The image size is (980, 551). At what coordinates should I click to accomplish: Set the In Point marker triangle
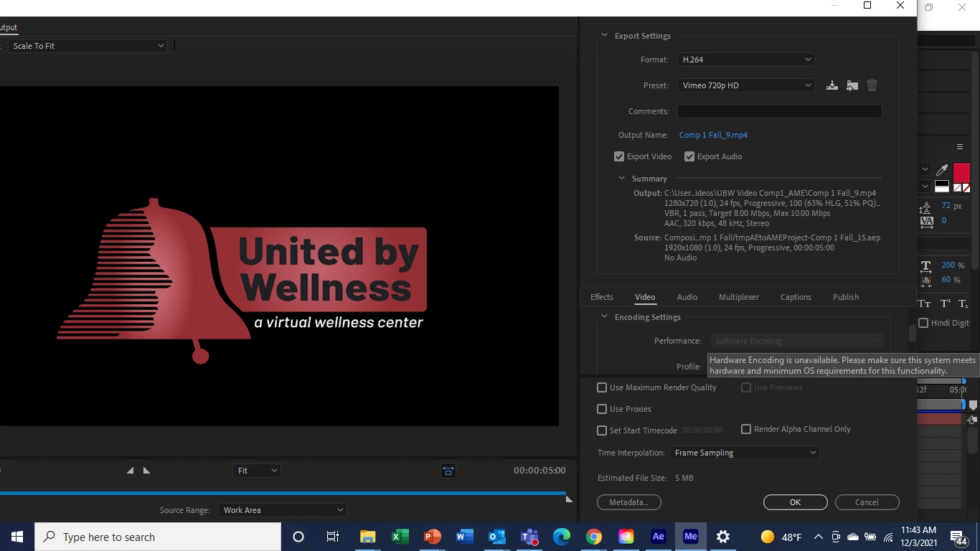pos(130,471)
